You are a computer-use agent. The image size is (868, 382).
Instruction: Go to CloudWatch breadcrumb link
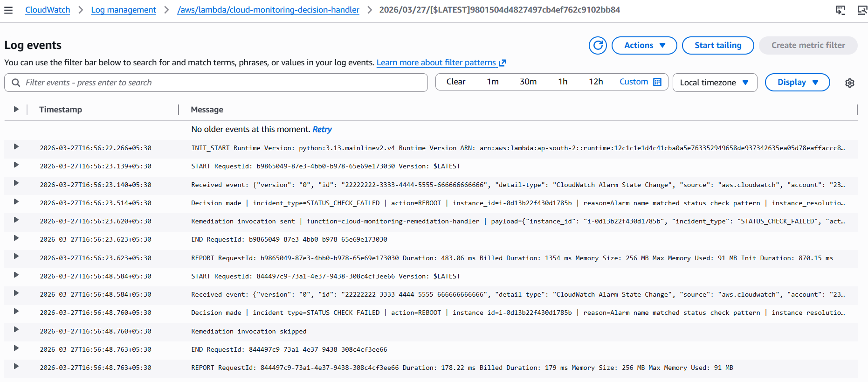(x=48, y=10)
